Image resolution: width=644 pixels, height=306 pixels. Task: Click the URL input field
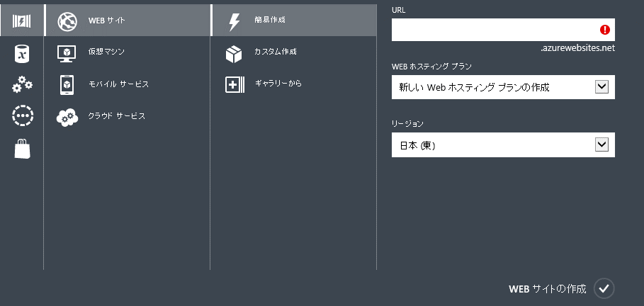point(503,30)
